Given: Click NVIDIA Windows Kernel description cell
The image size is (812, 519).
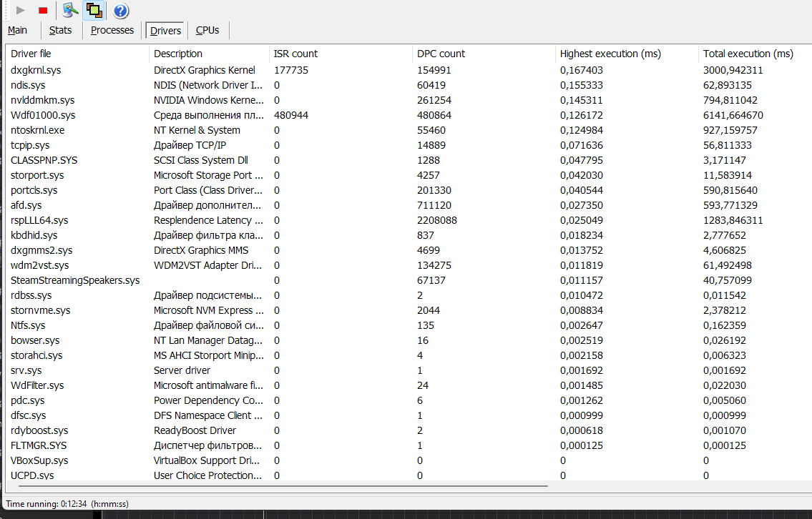Looking at the screenshot, I should (209, 100).
